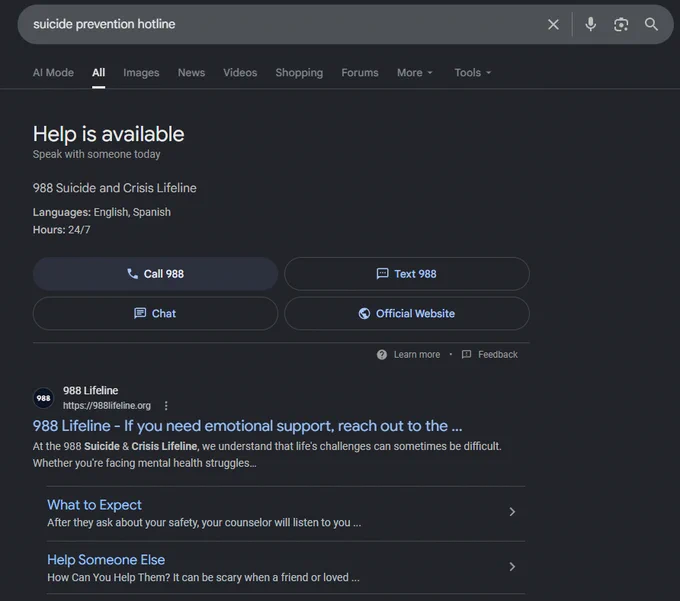Click the Feedback flag icon

tap(466, 355)
